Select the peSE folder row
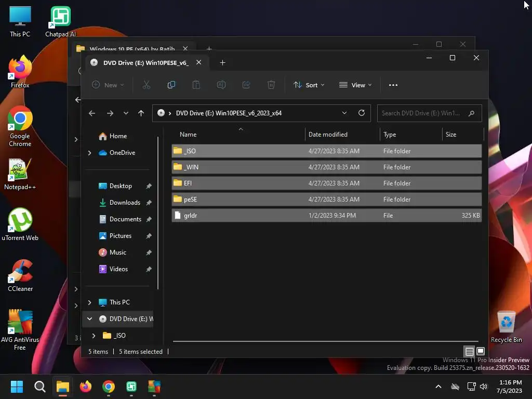The width and height of the screenshot is (532, 399). pos(326,199)
